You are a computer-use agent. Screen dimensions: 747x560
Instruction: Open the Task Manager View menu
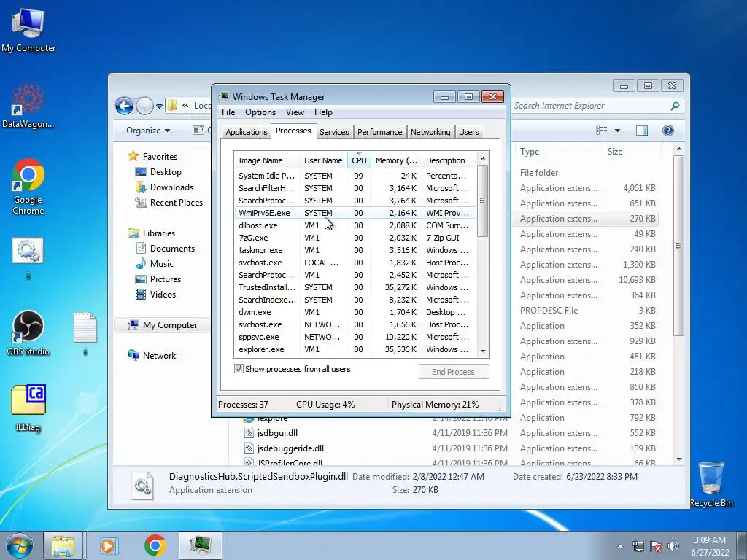tap(295, 112)
